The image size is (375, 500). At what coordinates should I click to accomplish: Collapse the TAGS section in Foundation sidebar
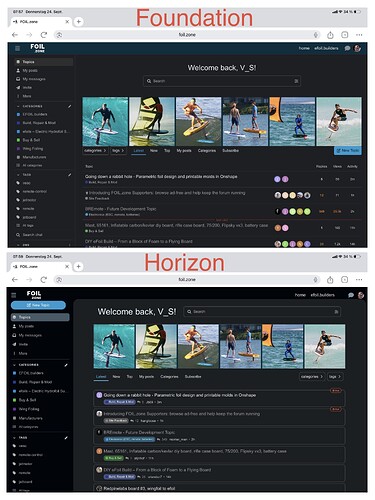24,175
